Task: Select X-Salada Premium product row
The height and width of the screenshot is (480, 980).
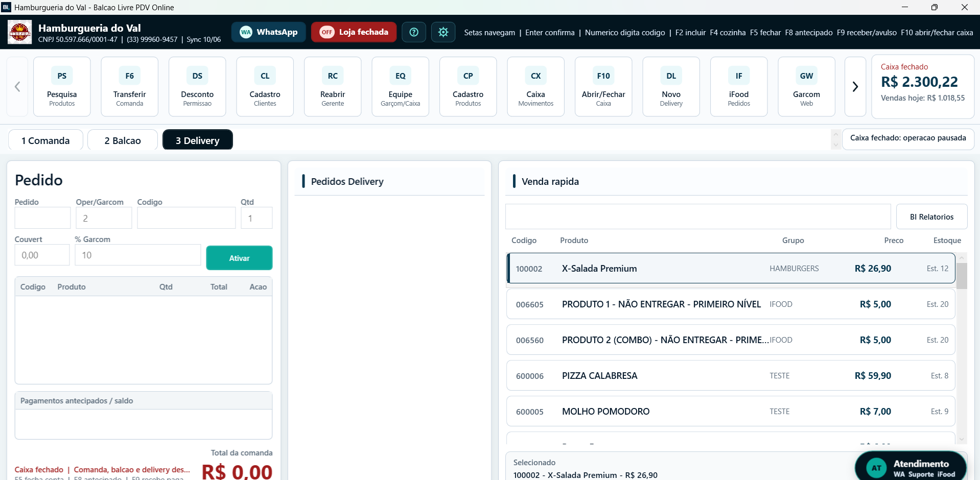Action: pyautogui.click(x=731, y=268)
